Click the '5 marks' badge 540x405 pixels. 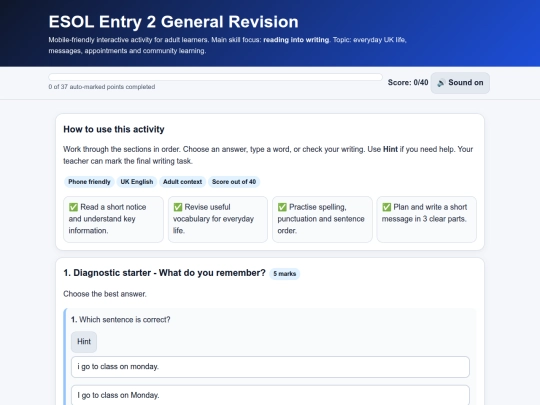click(x=284, y=274)
